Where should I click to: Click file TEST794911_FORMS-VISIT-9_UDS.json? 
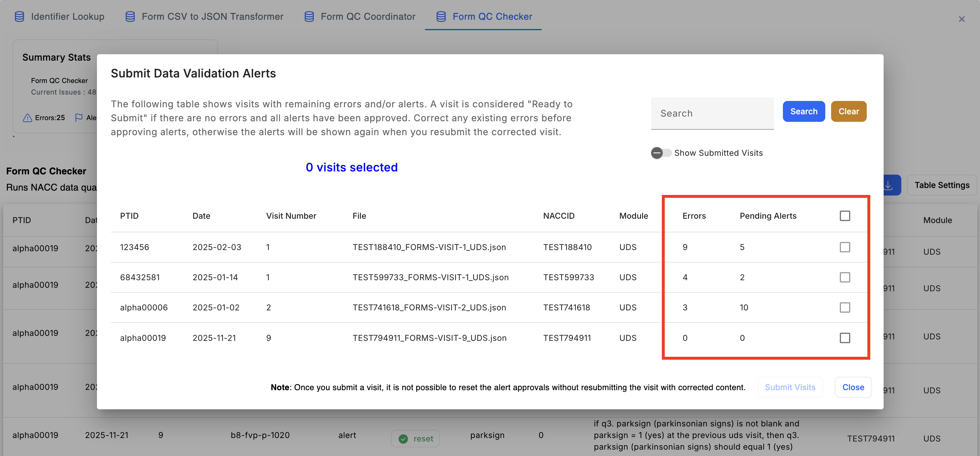click(430, 338)
